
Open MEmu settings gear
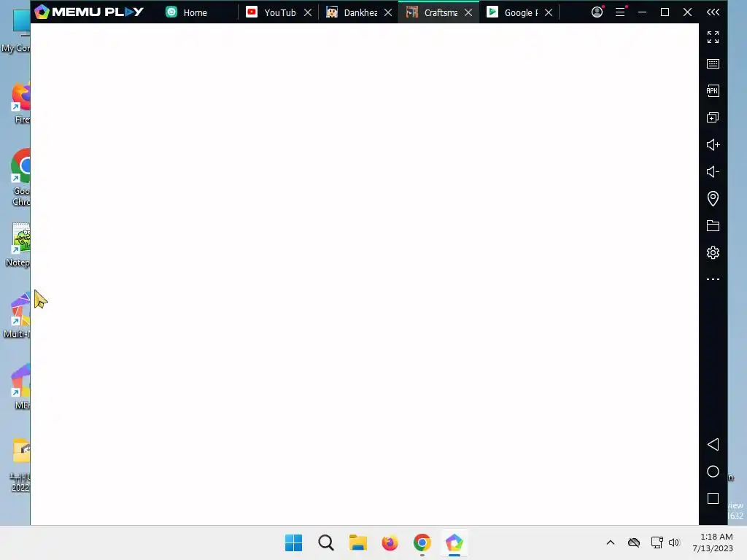(713, 252)
